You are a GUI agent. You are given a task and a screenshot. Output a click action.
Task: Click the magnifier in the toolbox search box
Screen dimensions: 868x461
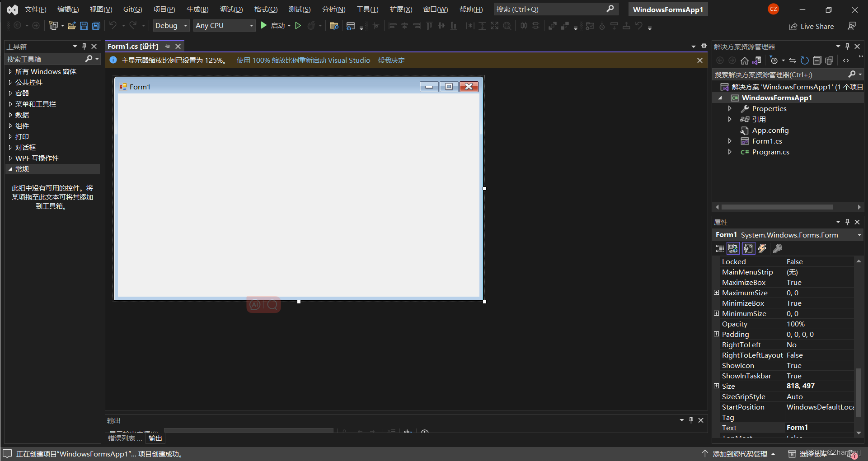tap(89, 59)
